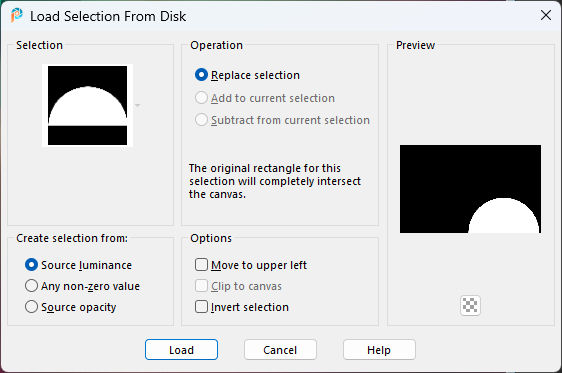Click the black and white preview image
The width and height of the screenshot is (562, 373).
pos(470,189)
